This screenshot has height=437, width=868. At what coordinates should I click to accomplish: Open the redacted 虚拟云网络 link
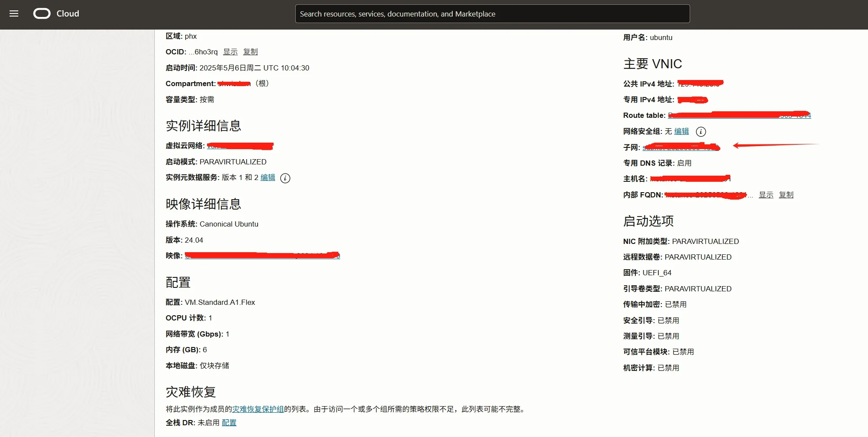pyautogui.click(x=240, y=146)
